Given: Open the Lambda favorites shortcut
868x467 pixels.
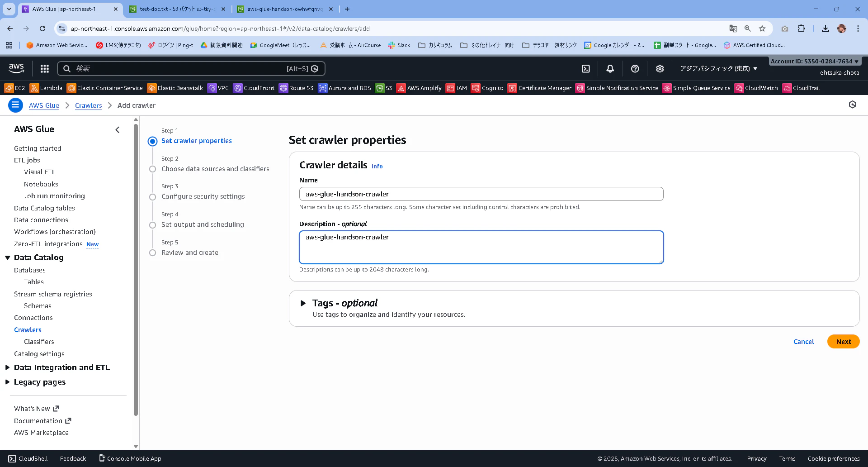Looking at the screenshot, I should [46, 88].
